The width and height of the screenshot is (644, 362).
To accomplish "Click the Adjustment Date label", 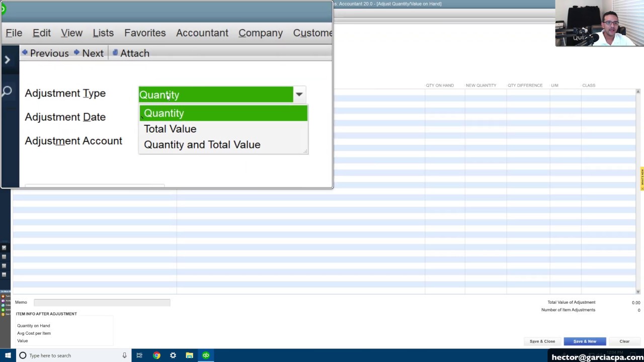I will point(65,117).
